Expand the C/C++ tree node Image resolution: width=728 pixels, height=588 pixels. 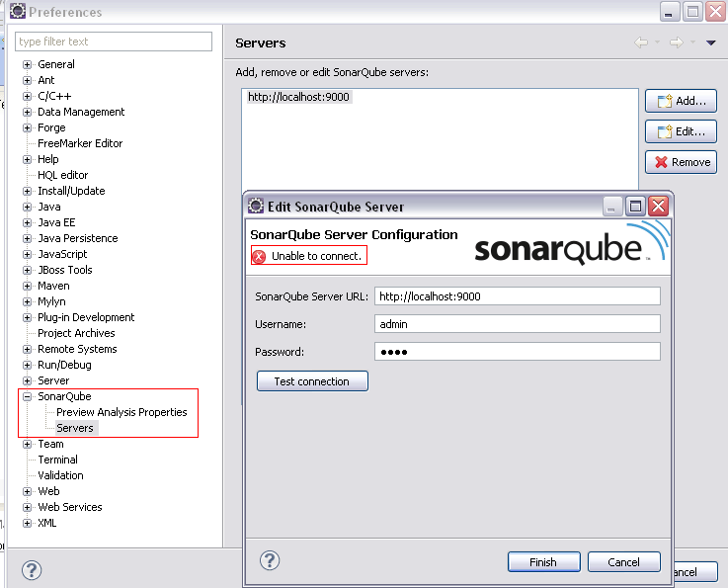click(x=27, y=96)
